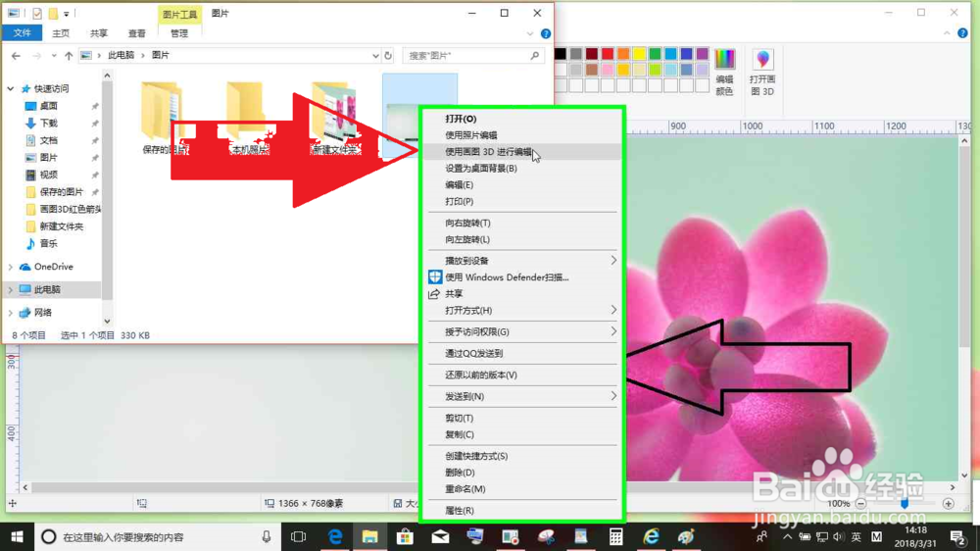
Task: Open File Explorer help question mark
Action: pos(546,33)
